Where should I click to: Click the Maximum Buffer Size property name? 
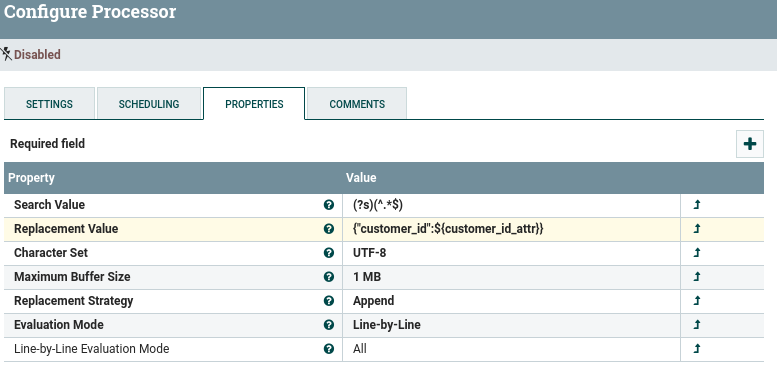coord(72,277)
